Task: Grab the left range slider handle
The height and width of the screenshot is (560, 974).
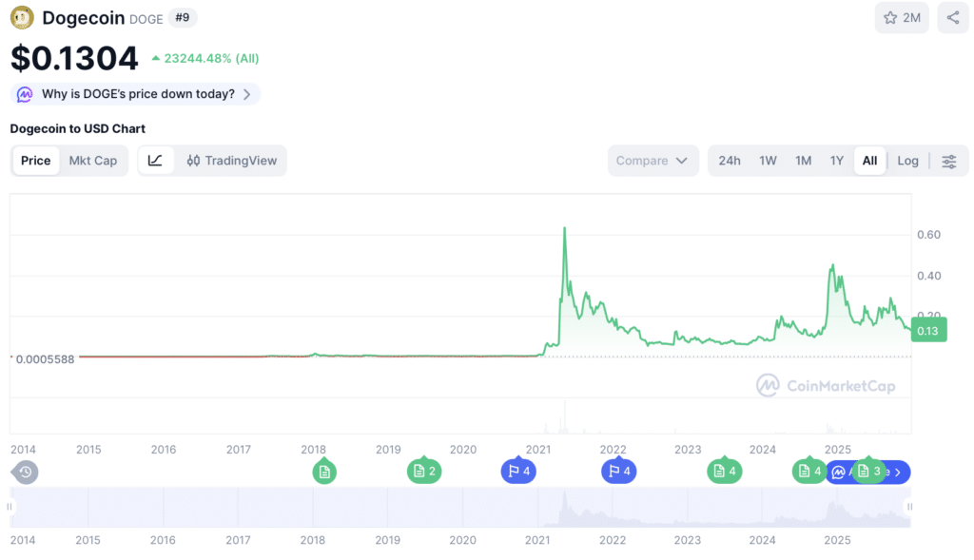Action: [10, 507]
